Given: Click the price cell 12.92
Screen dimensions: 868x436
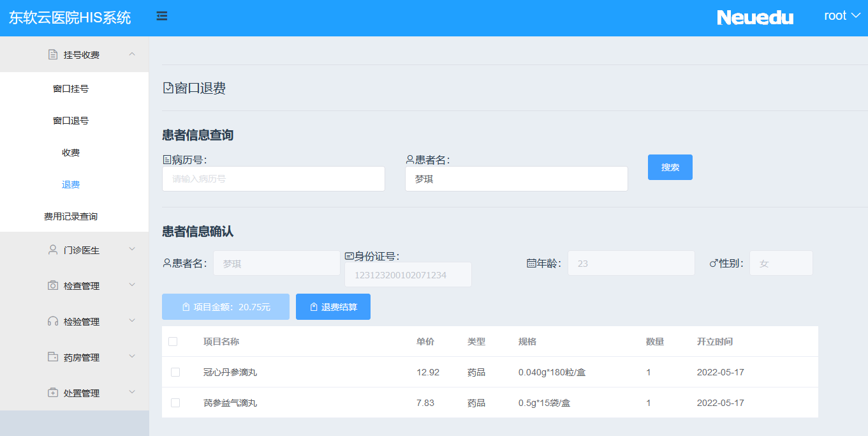Looking at the screenshot, I should coord(428,372).
